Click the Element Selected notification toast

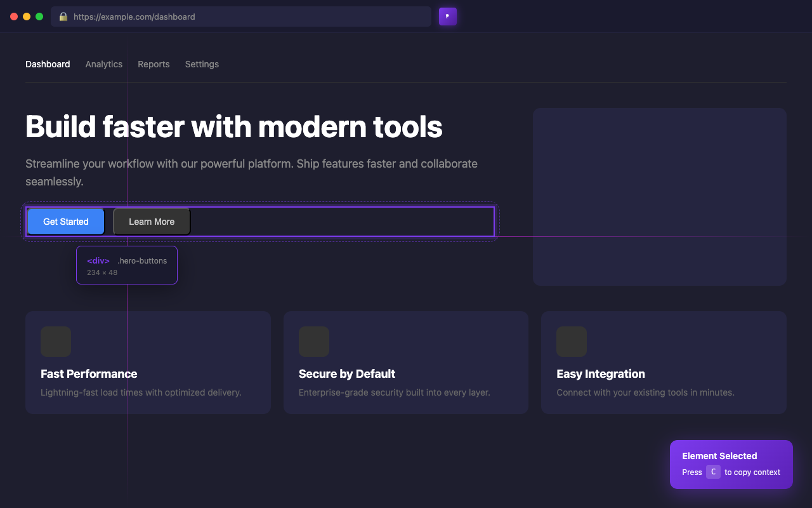(x=731, y=465)
